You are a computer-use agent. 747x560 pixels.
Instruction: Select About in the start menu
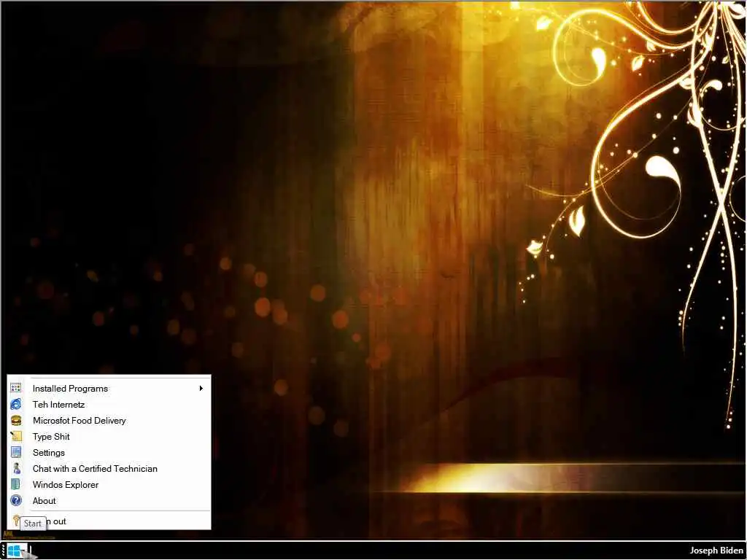(x=109, y=500)
